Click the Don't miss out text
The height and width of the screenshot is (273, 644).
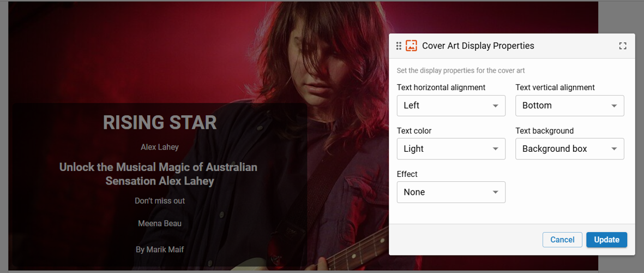[x=160, y=201]
